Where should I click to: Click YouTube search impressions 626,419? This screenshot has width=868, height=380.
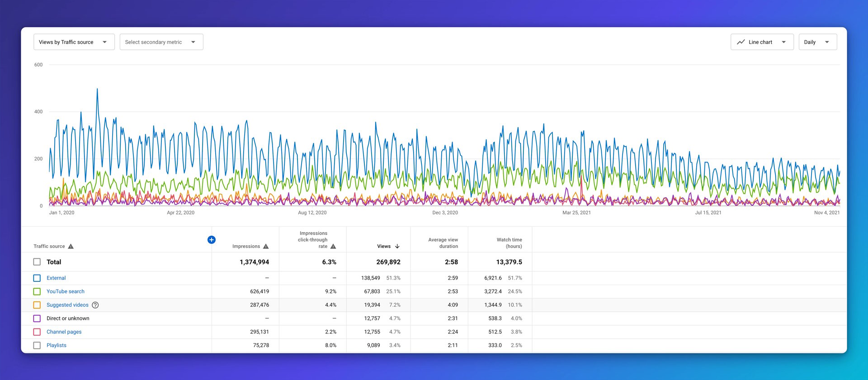(259, 292)
